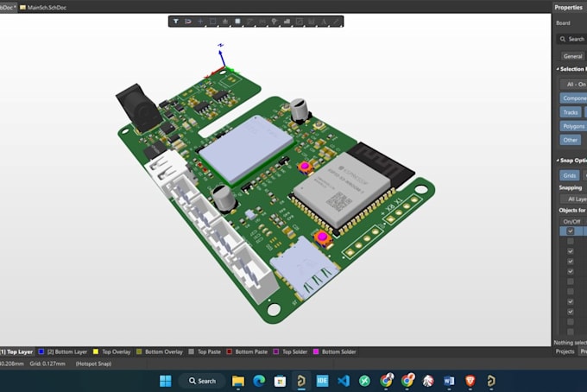The image size is (587, 392).
Task: Choose the rectangle selection tool
Action: pos(212,22)
